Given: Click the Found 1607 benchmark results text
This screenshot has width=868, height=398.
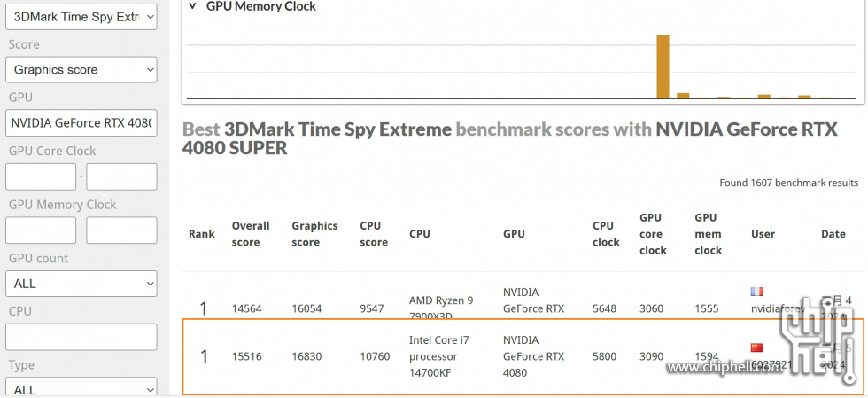Looking at the screenshot, I should point(789,183).
